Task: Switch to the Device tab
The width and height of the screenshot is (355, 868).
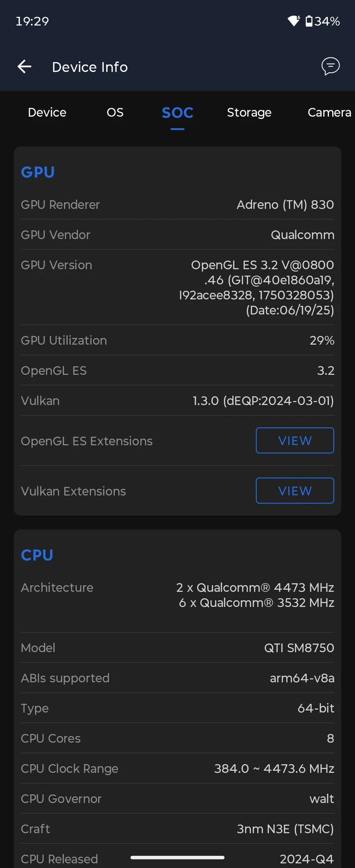Action: pos(47,113)
